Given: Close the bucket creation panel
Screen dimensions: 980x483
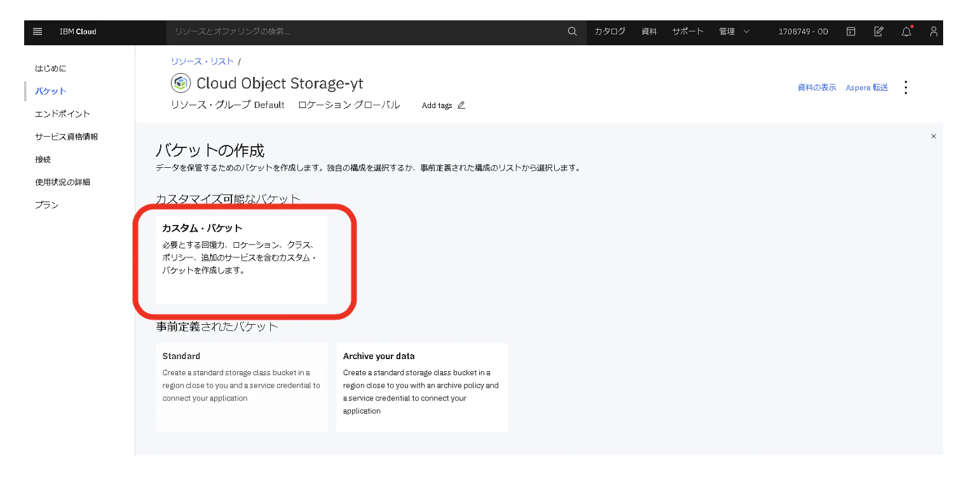Looking at the screenshot, I should click(934, 136).
